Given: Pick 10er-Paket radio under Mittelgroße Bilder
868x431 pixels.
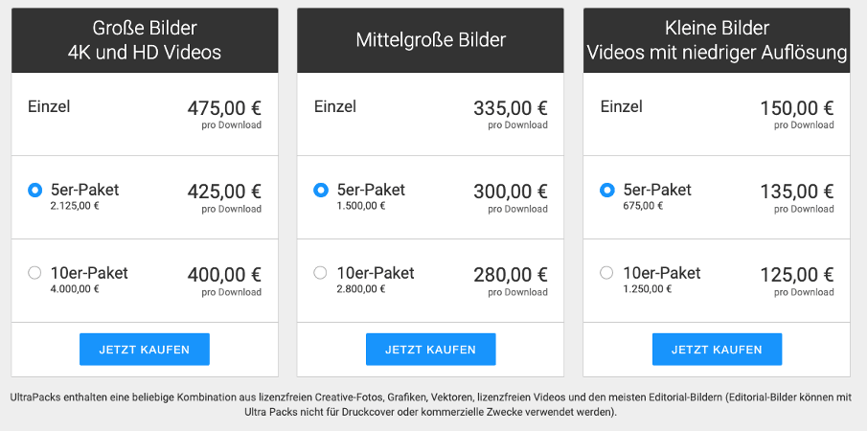Looking at the screenshot, I should [321, 273].
